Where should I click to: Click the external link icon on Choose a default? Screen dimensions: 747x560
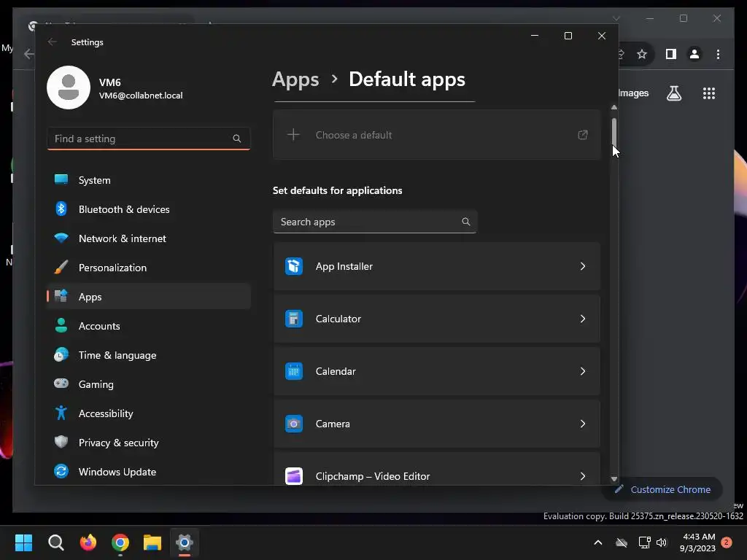click(583, 135)
